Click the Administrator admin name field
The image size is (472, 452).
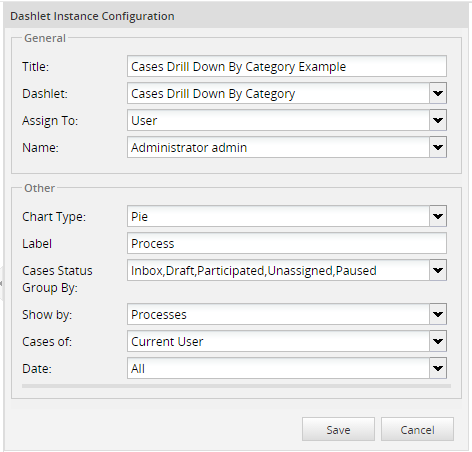(278, 147)
